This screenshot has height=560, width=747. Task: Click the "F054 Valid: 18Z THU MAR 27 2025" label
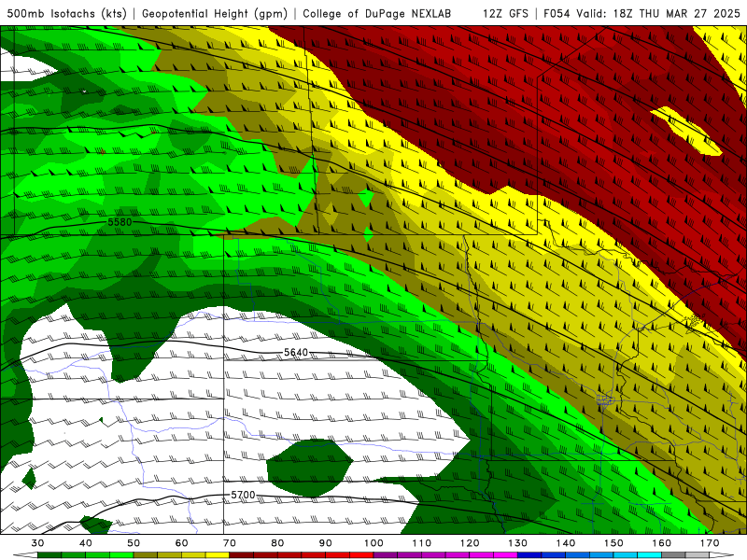point(641,13)
